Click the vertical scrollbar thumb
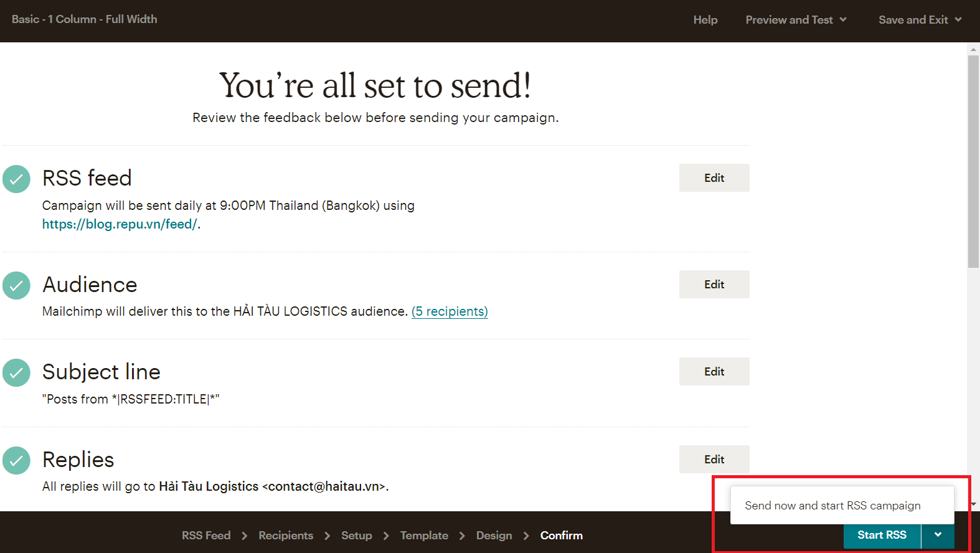The width and height of the screenshot is (980, 553). [x=973, y=161]
